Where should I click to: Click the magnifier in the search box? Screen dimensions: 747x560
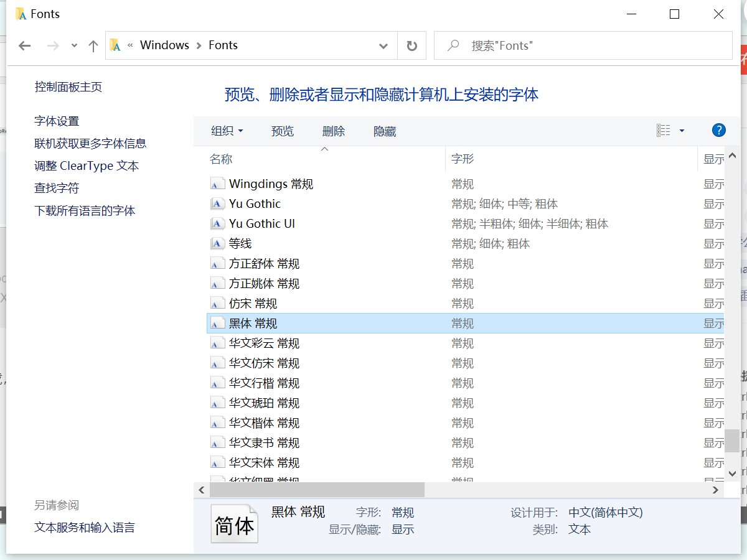coord(452,45)
